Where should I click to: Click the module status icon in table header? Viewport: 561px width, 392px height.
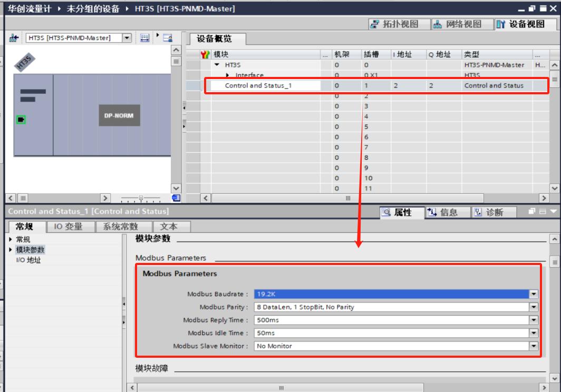click(x=205, y=54)
